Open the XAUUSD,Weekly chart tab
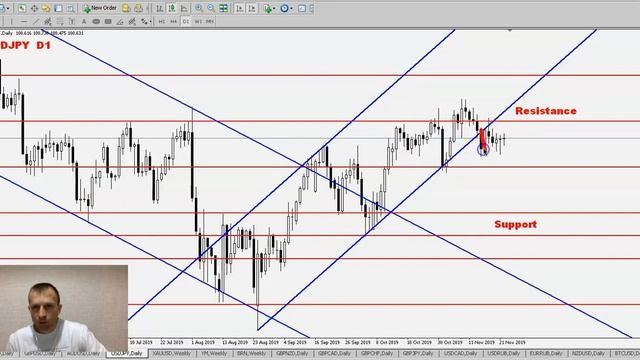Image resolution: width=640 pixels, height=360 pixels. (x=172, y=353)
